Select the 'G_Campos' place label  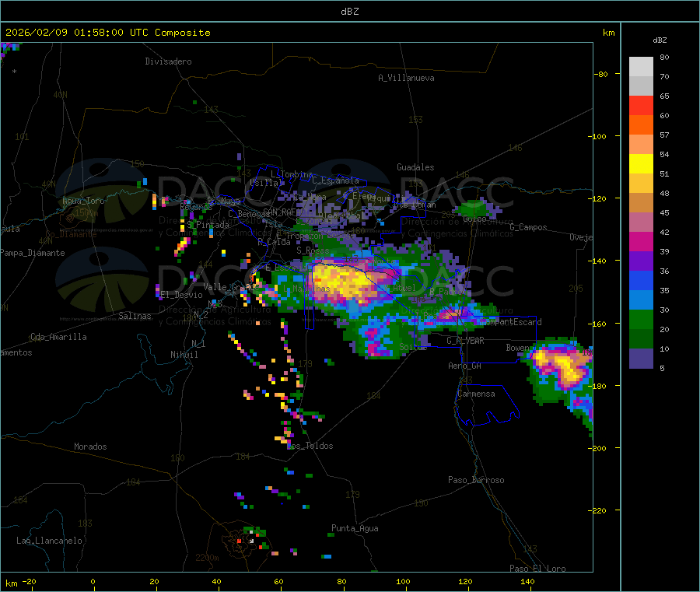pyautogui.click(x=529, y=227)
